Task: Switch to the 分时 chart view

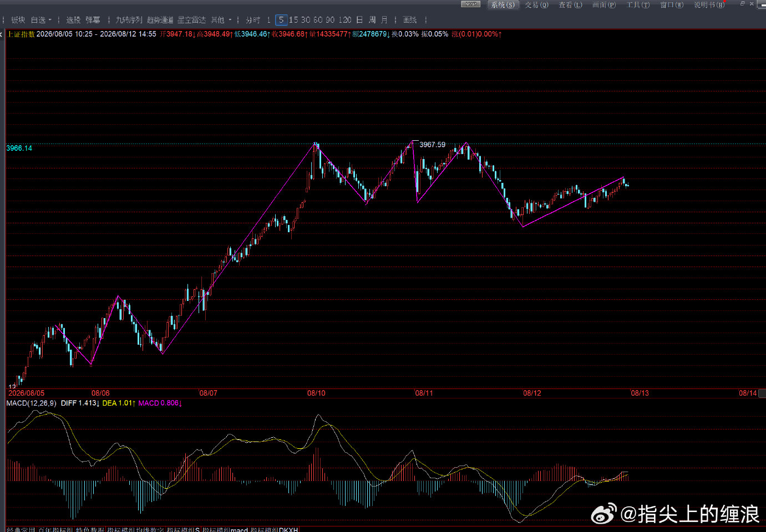Action: coord(253,20)
